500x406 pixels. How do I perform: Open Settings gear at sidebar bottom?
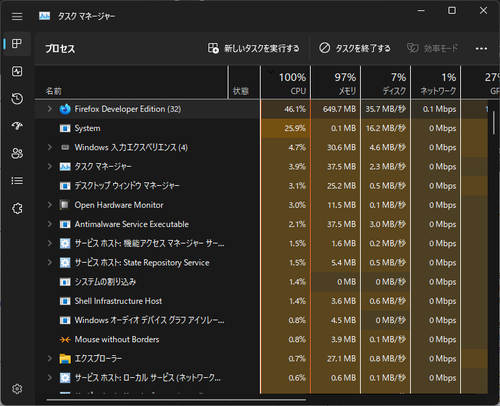(17, 389)
